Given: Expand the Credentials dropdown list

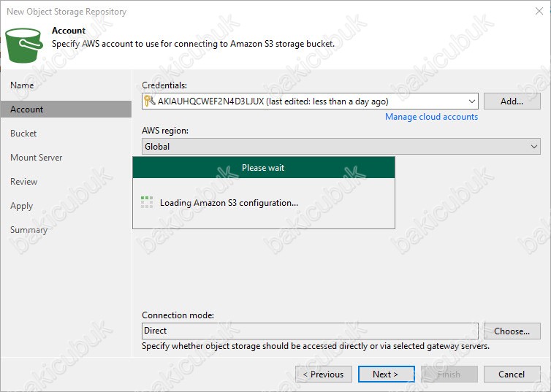Looking at the screenshot, I should [471, 101].
